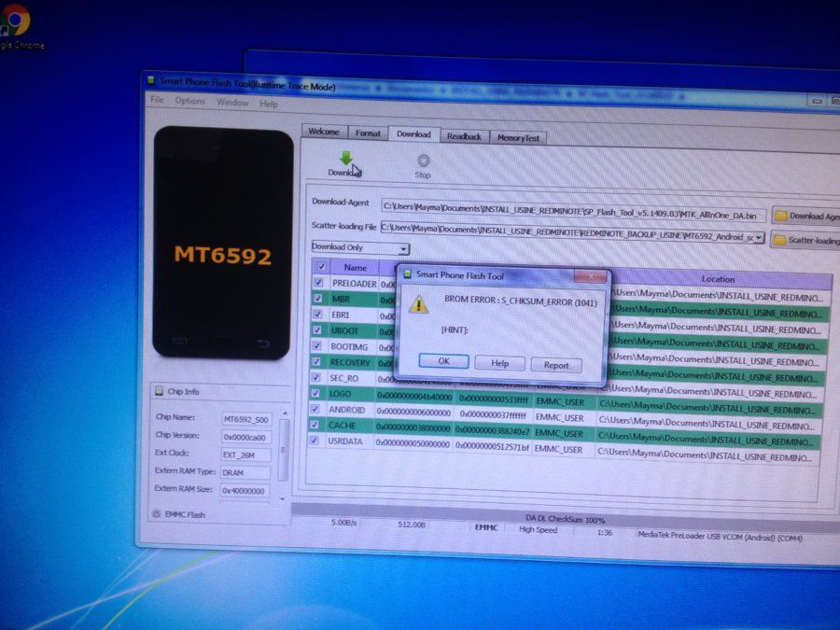The width and height of the screenshot is (840, 630).
Task: Close the BROM error dialog
Action: pyautogui.click(x=591, y=276)
